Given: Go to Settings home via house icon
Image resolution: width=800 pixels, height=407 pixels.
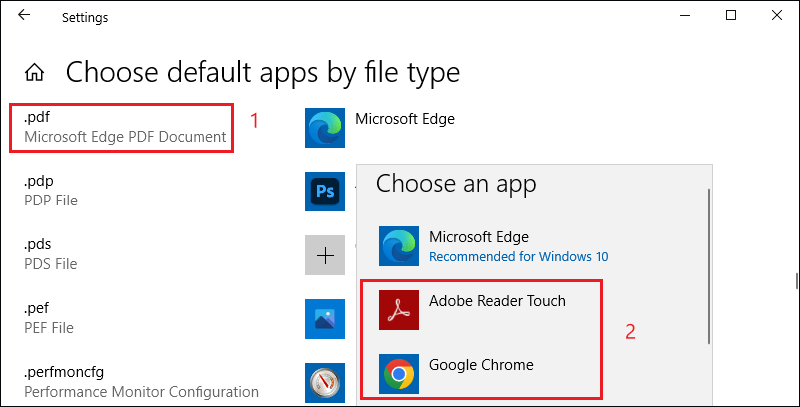Looking at the screenshot, I should [35, 73].
